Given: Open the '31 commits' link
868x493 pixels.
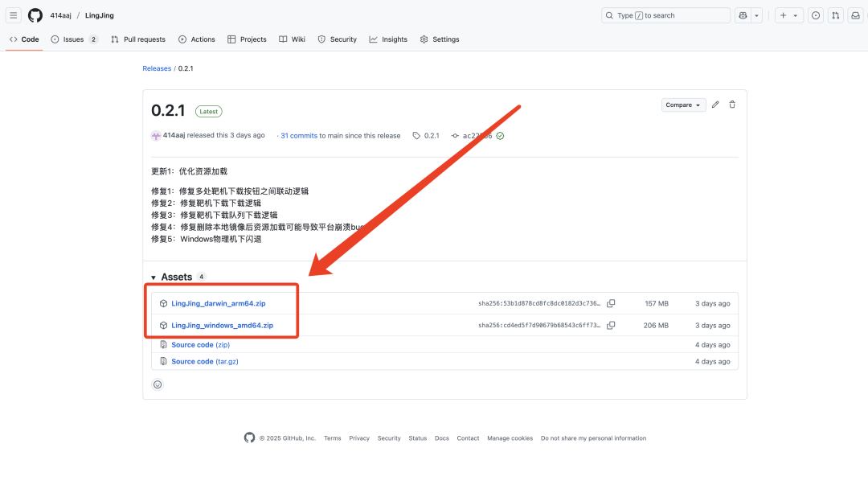Looking at the screenshot, I should click(299, 136).
